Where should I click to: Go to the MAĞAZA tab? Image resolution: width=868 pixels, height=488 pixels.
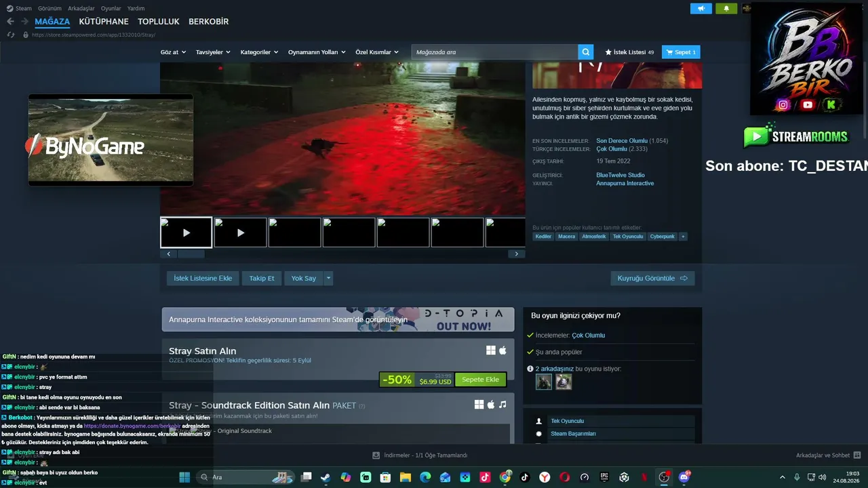point(52,22)
